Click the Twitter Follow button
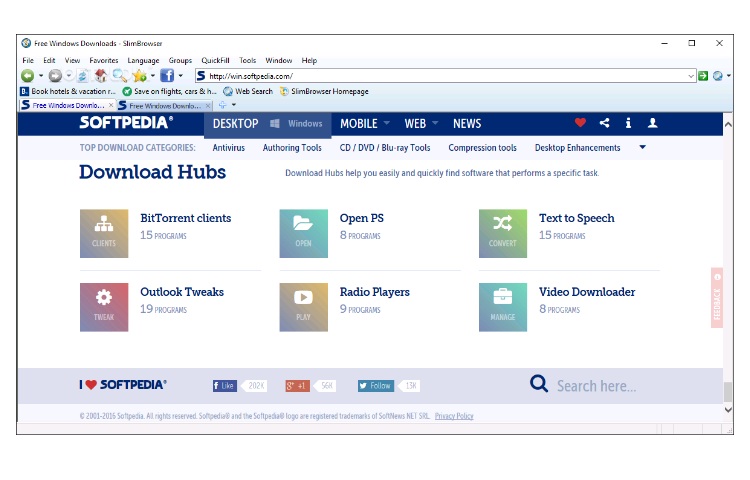This screenshot has width=750, height=480. 376,385
